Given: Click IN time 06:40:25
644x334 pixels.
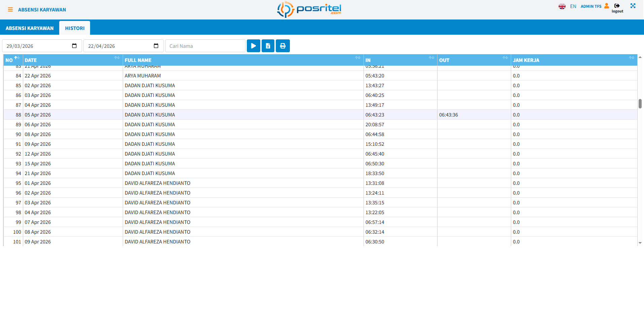Looking at the screenshot, I should click(x=375, y=95).
